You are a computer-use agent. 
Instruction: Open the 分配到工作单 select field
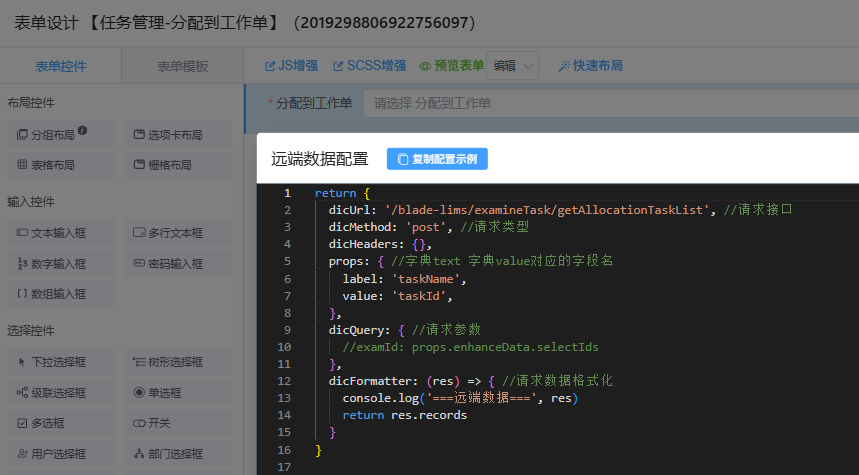pyautogui.click(x=610, y=103)
